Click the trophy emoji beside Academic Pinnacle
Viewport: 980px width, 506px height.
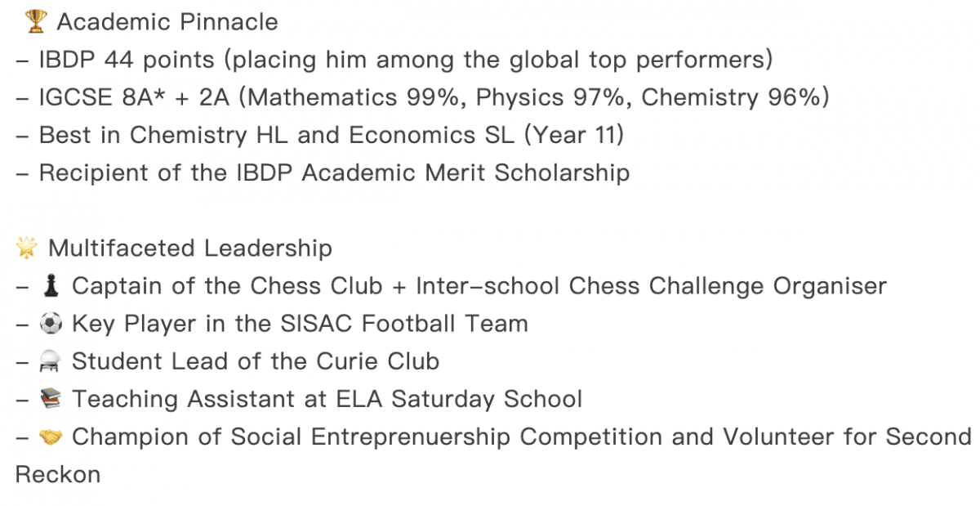coord(36,22)
